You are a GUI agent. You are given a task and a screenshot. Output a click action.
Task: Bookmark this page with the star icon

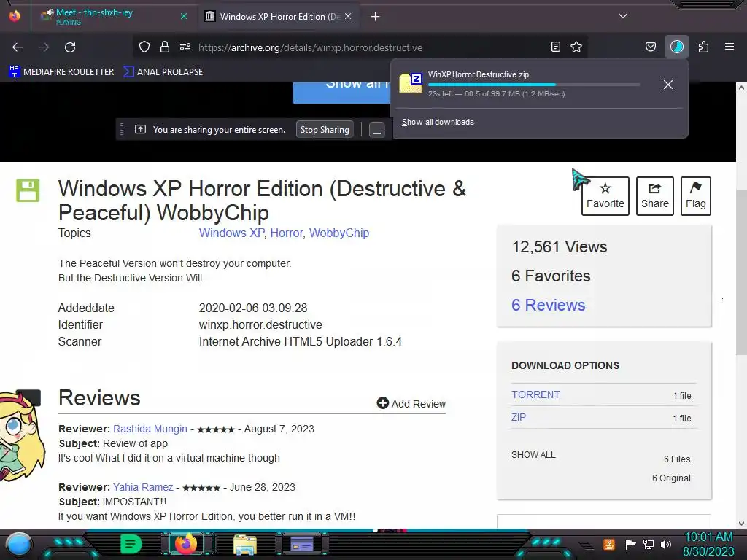pyautogui.click(x=576, y=47)
